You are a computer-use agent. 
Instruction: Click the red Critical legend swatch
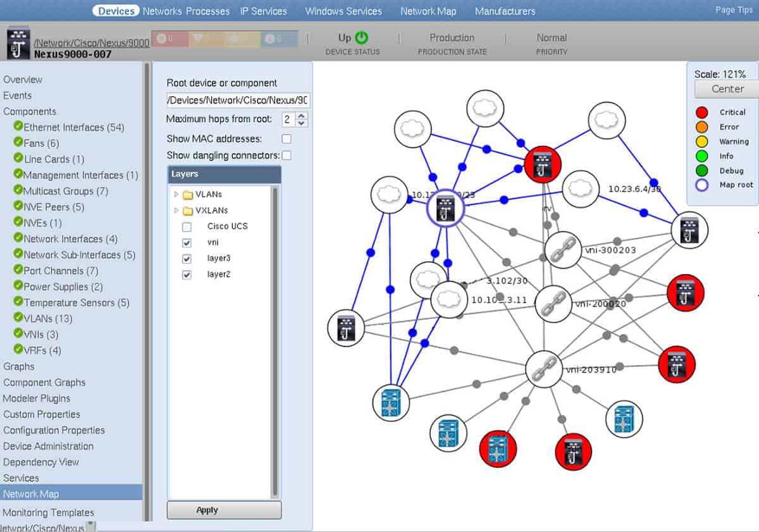coord(701,112)
